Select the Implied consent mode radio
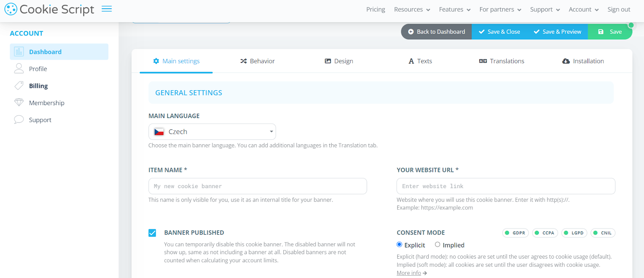Image resolution: width=644 pixels, height=278 pixels. 438,245
